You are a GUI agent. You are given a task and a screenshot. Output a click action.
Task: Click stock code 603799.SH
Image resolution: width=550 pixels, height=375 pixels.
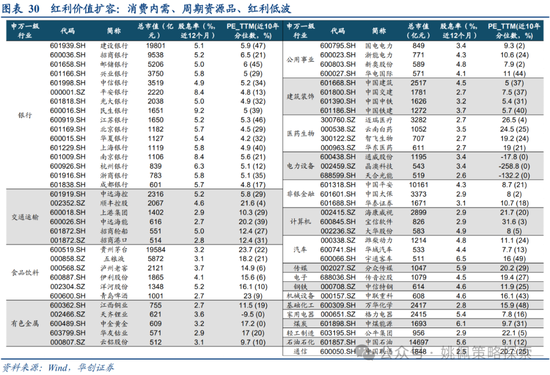(x=68, y=333)
